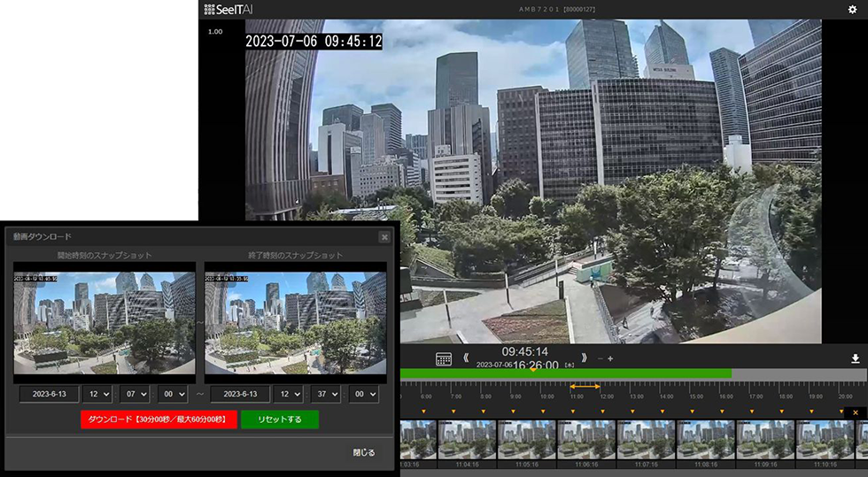Click the video download arrow icon
This screenshot has height=477, width=868.
point(856,358)
